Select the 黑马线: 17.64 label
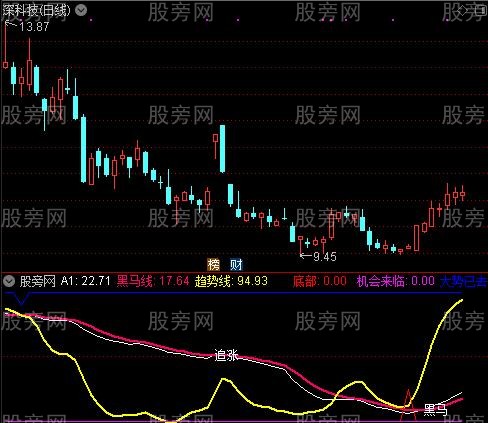 [x=153, y=281]
